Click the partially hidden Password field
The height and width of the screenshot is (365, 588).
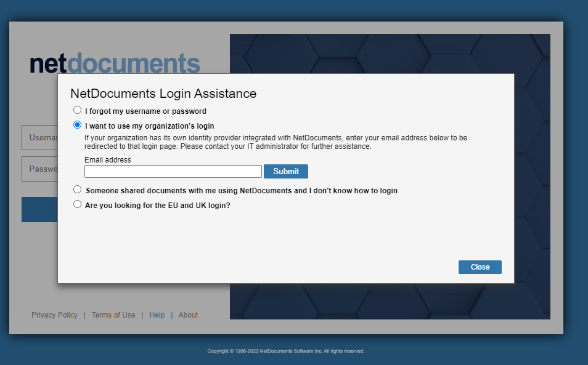[x=39, y=169]
